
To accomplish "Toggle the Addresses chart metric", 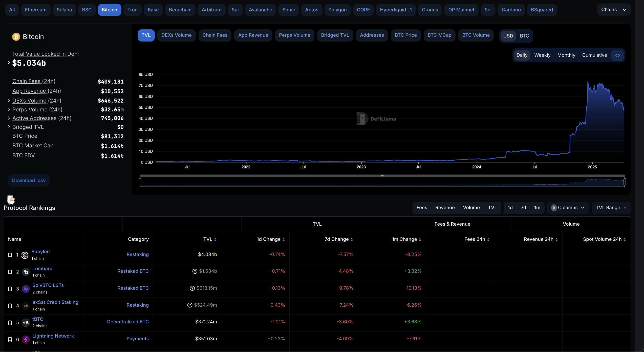I will click(372, 35).
